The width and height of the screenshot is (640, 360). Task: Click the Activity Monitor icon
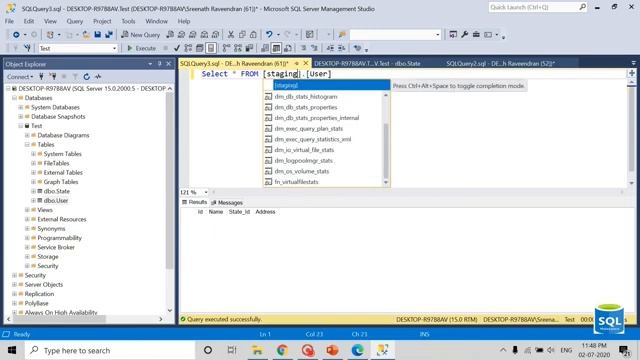click(98, 76)
